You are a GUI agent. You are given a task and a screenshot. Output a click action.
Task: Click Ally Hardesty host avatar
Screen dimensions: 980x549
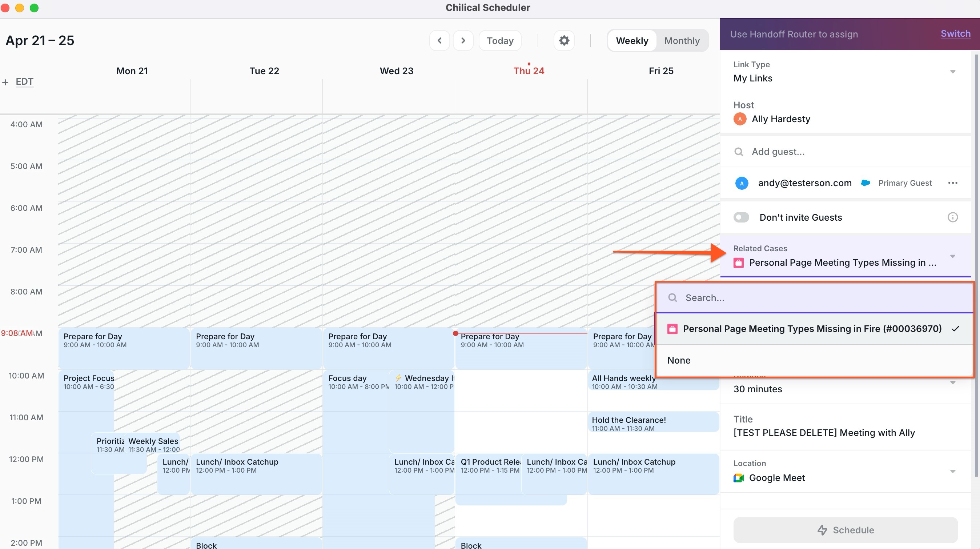coord(740,119)
